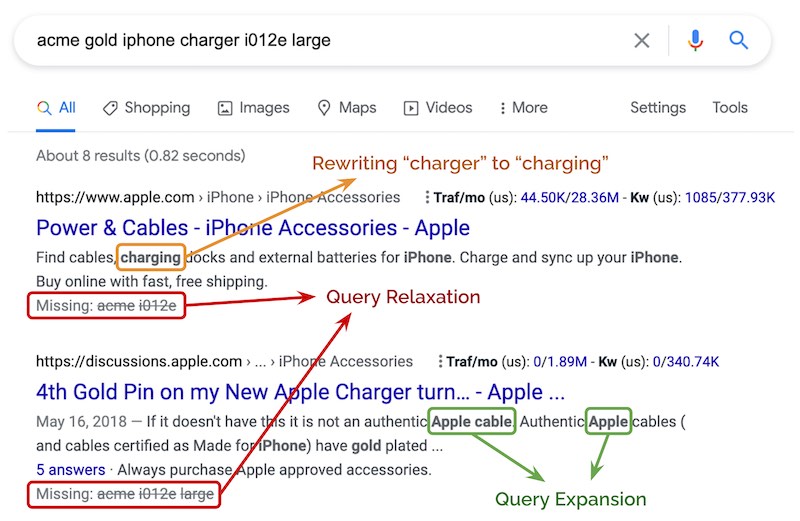This screenshot has height=521, width=800.
Task: Open "Power & Cables - iPhone Accessories" result
Action: tap(253, 228)
